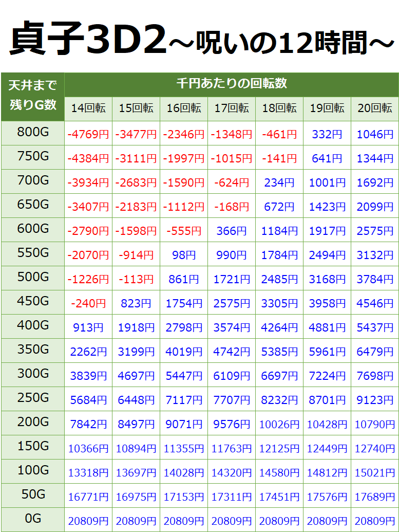
Task: Click the 17689円 cell
Action: click(375, 497)
